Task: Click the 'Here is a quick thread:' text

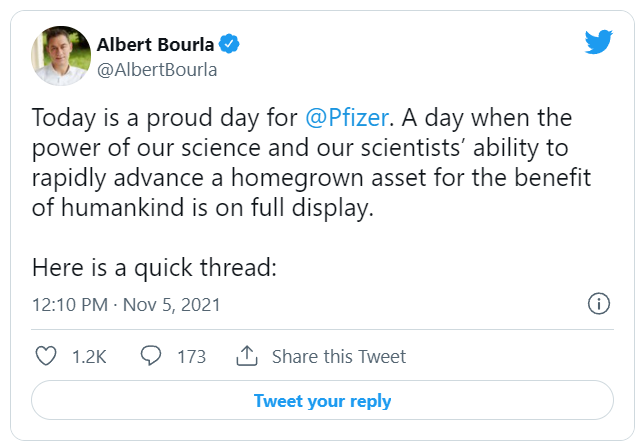Action: [x=154, y=268]
